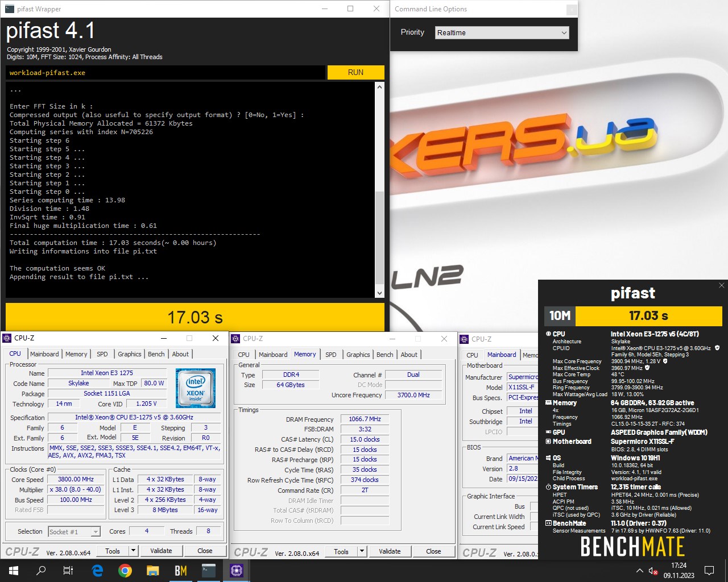Click Close button in first CPU-Z window
The width and height of the screenshot is (728, 582).
click(205, 550)
